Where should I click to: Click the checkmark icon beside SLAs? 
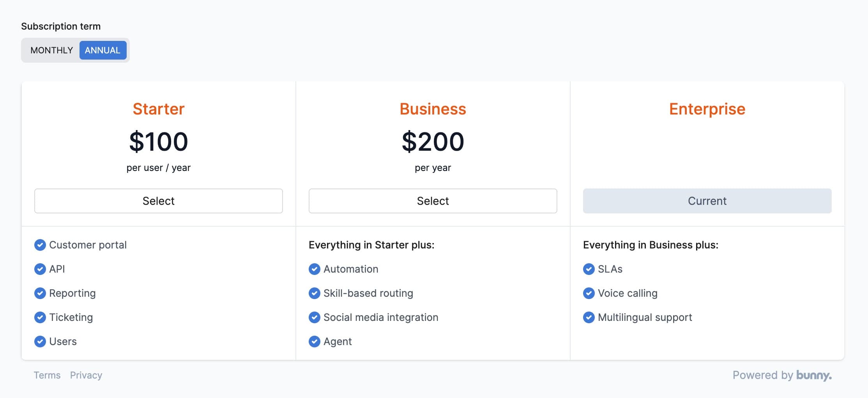[589, 269]
